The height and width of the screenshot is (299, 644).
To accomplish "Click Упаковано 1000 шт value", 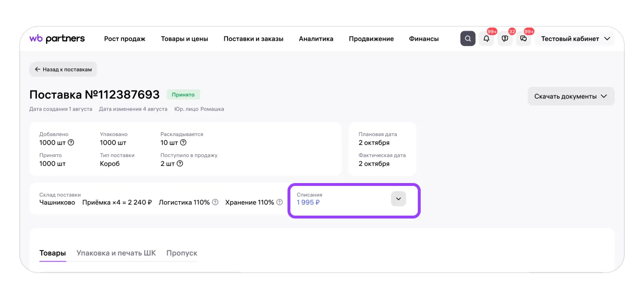I will click(x=113, y=142).
